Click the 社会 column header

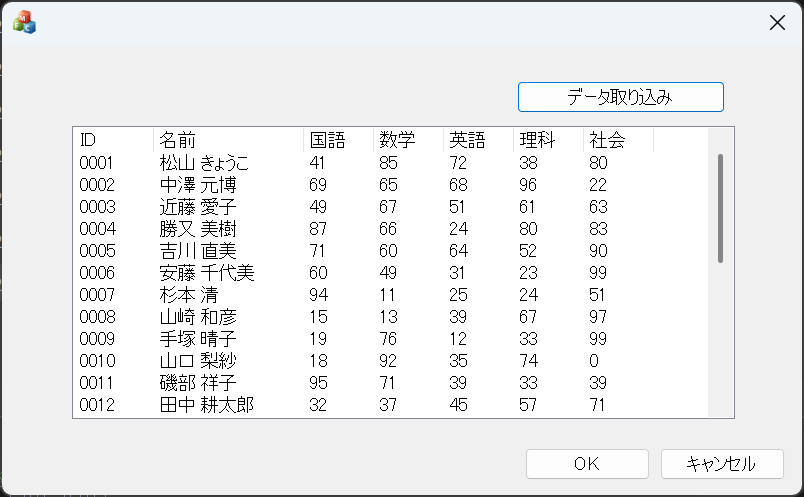pos(618,140)
